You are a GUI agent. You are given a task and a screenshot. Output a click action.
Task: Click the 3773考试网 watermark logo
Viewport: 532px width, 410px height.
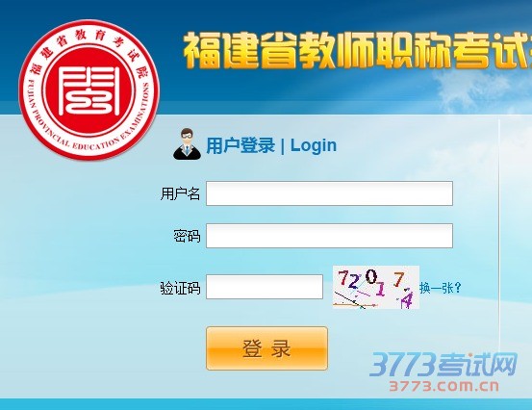(443, 365)
